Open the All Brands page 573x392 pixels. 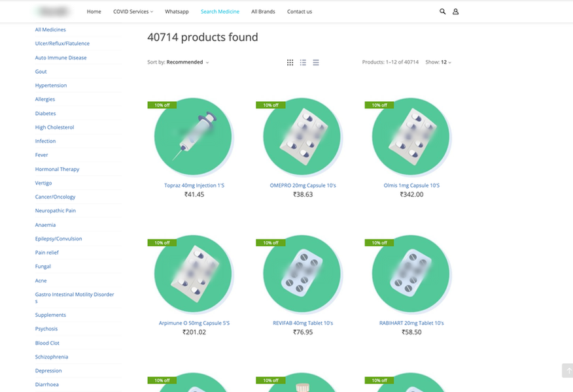(263, 12)
